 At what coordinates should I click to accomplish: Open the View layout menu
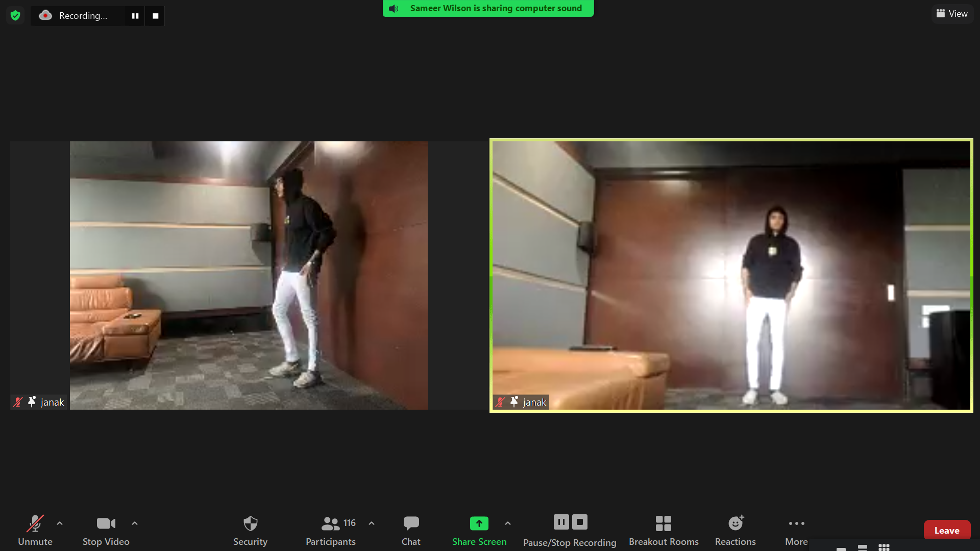[x=952, y=14]
